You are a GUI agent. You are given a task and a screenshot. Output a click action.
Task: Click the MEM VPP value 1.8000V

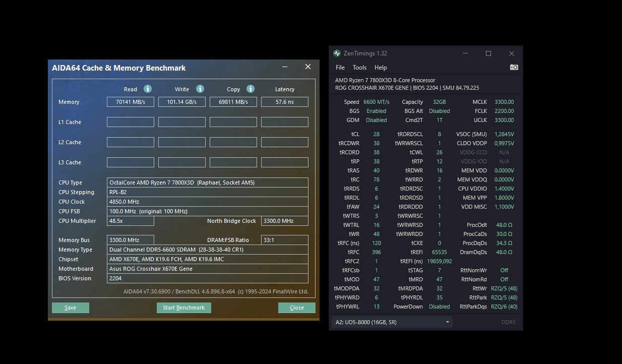click(504, 198)
